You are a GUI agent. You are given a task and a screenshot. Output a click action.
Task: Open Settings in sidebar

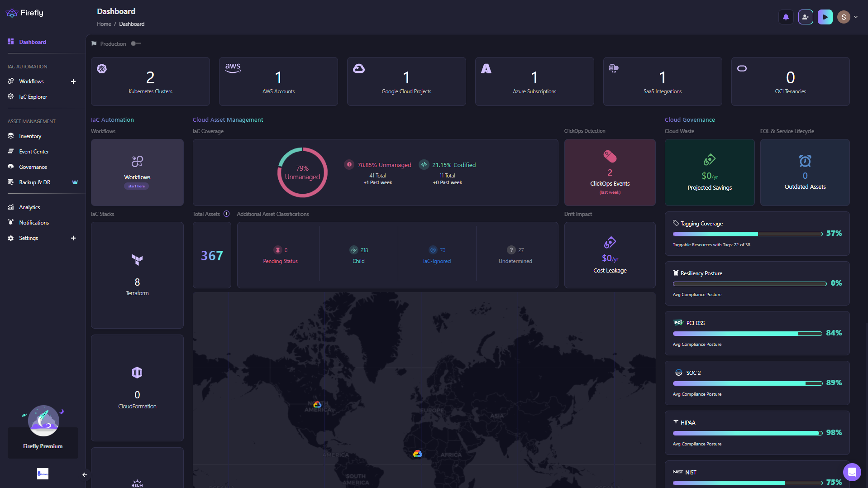coord(29,238)
